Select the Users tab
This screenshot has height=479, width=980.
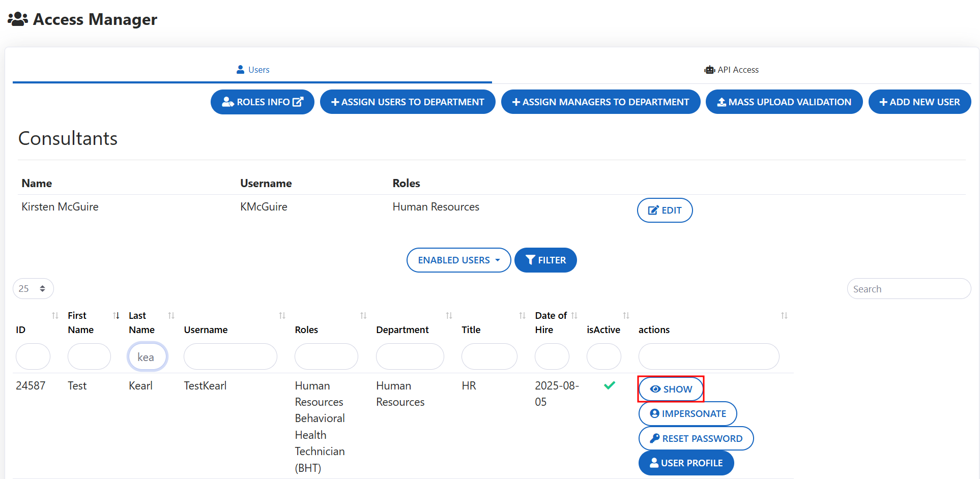coord(253,70)
